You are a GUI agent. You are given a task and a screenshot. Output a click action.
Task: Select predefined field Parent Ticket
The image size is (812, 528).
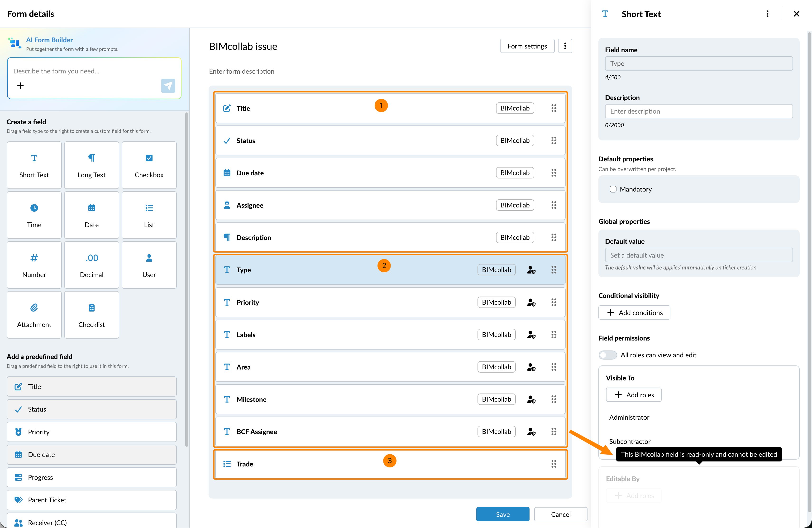(91, 500)
